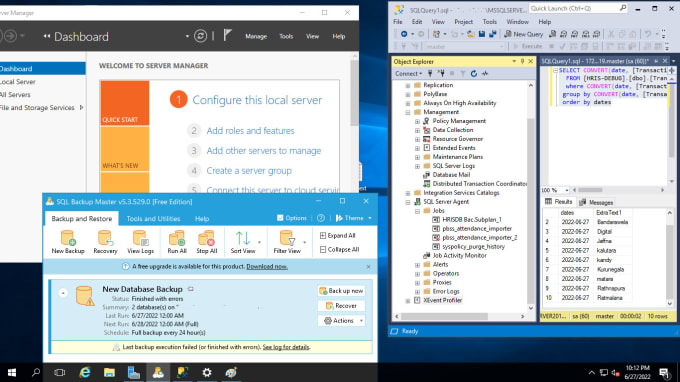Image resolution: width=680 pixels, height=382 pixels.
Task: Open View Logs in SQL Backup Master
Action: pos(141,242)
